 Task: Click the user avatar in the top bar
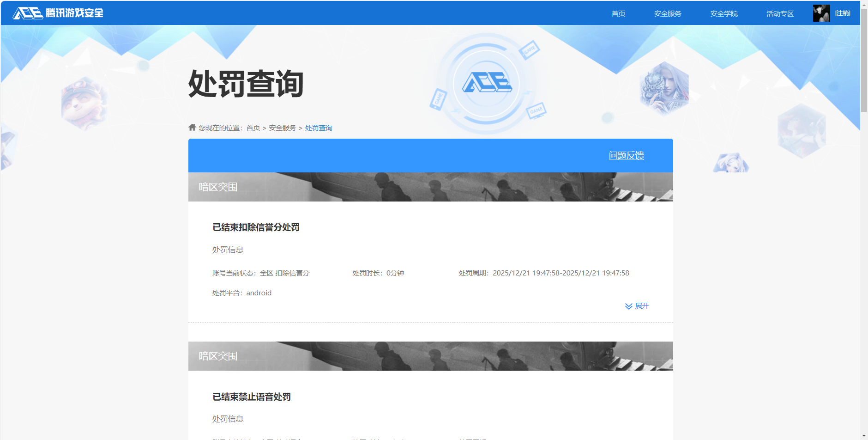click(x=821, y=13)
